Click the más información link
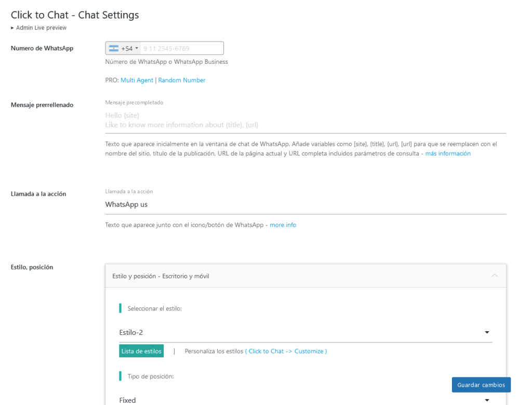 (x=448, y=153)
